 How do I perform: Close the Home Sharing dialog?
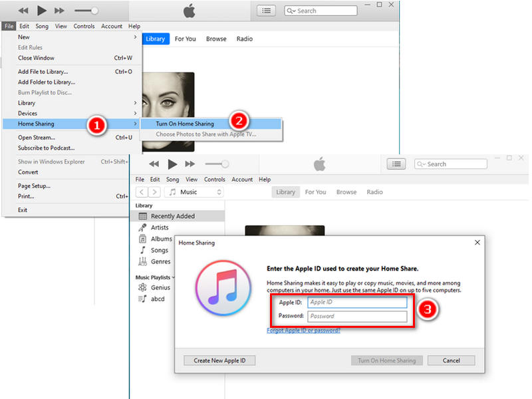pos(477,242)
